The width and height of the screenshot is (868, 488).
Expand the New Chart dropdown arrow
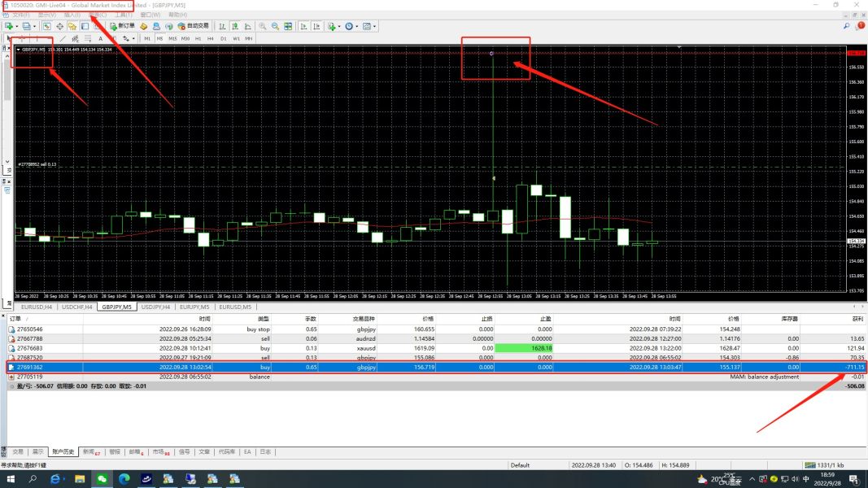coord(16,26)
